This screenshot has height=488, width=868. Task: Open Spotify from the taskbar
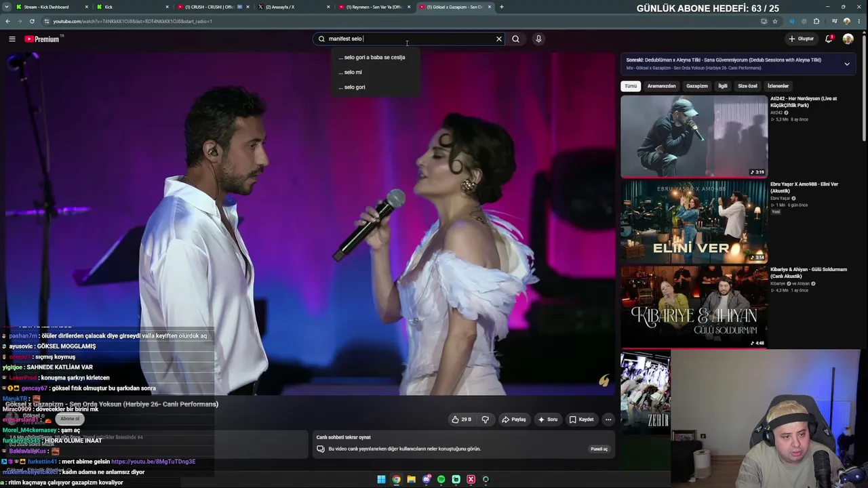point(441,480)
